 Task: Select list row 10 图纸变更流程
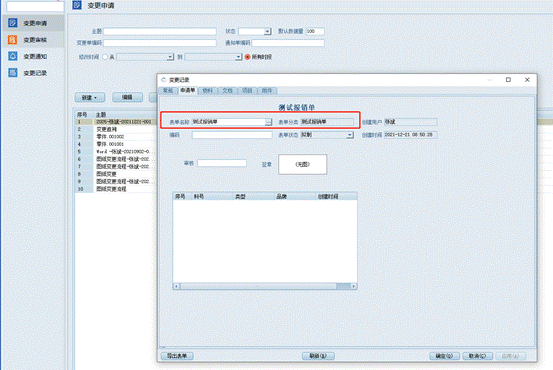115,189
